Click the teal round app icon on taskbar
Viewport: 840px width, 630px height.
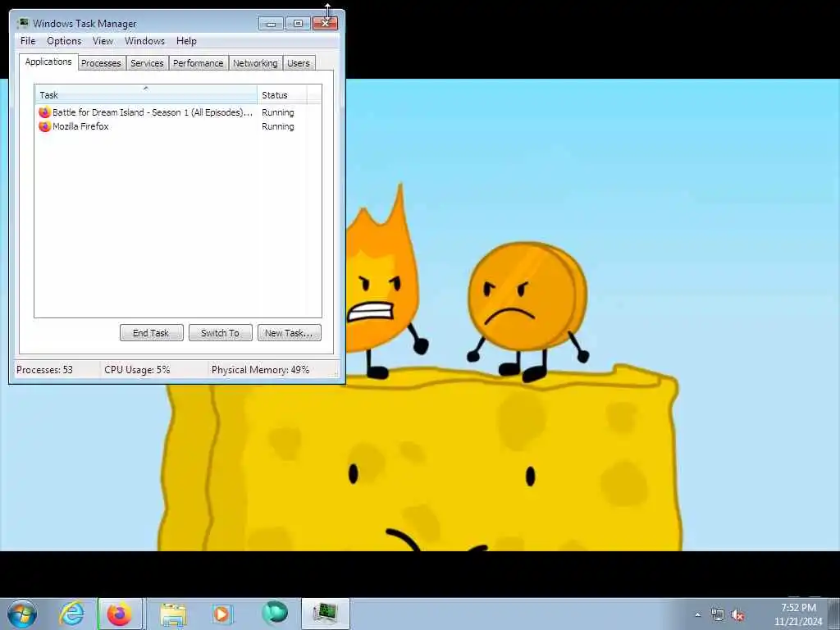pos(275,614)
